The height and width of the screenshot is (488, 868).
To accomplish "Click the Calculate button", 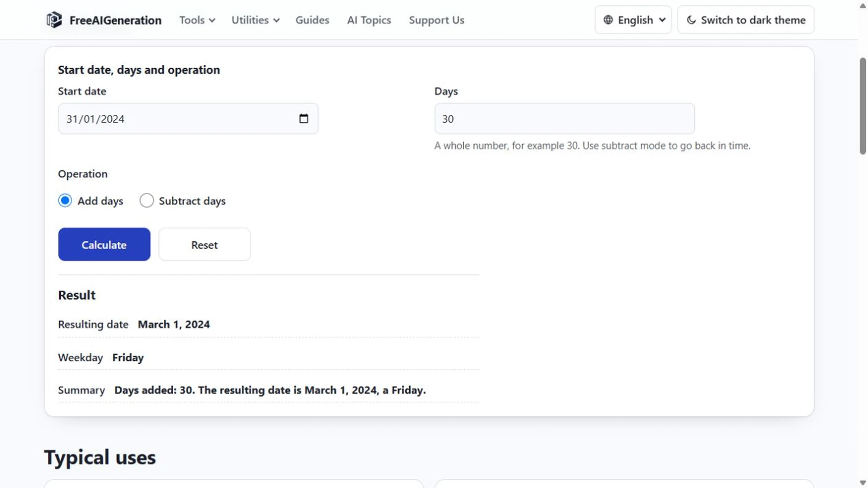I will (104, 245).
